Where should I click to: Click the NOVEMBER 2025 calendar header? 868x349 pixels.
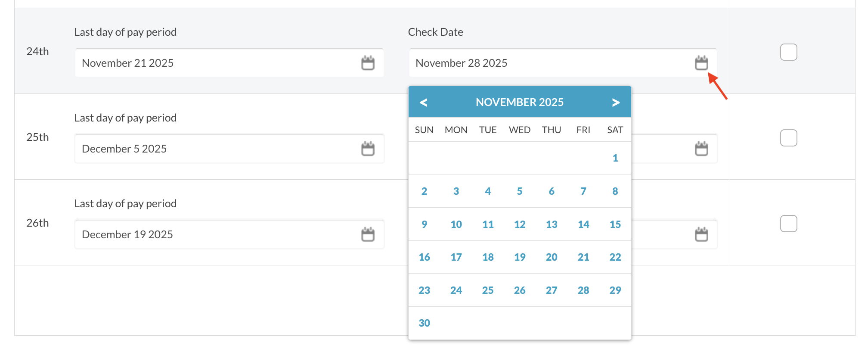[x=519, y=103]
